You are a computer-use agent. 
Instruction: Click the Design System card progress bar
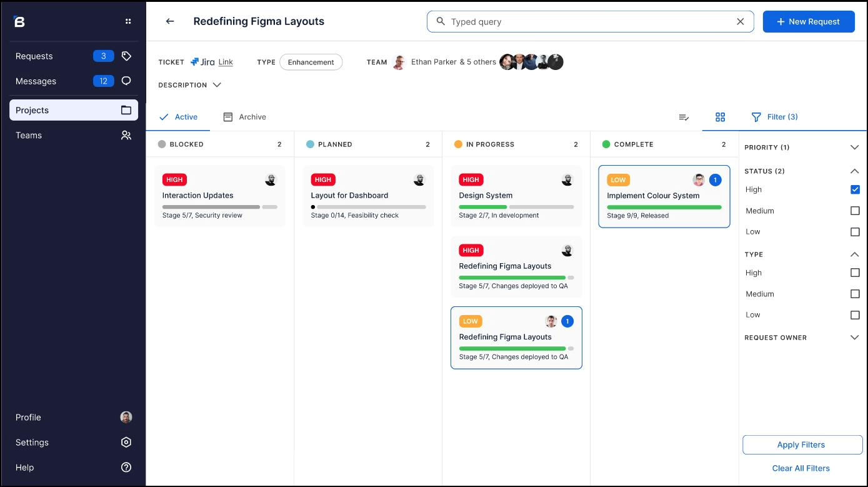516,207
